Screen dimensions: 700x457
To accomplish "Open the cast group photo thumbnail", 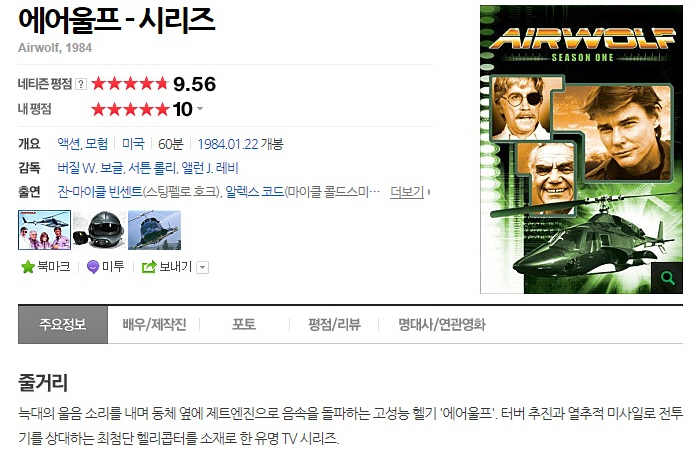I will pos(45,230).
